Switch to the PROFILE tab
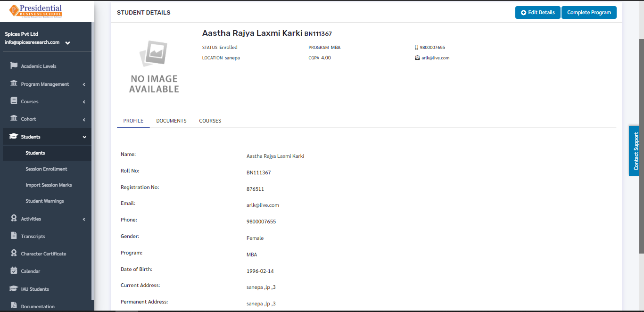 coord(133,121)
